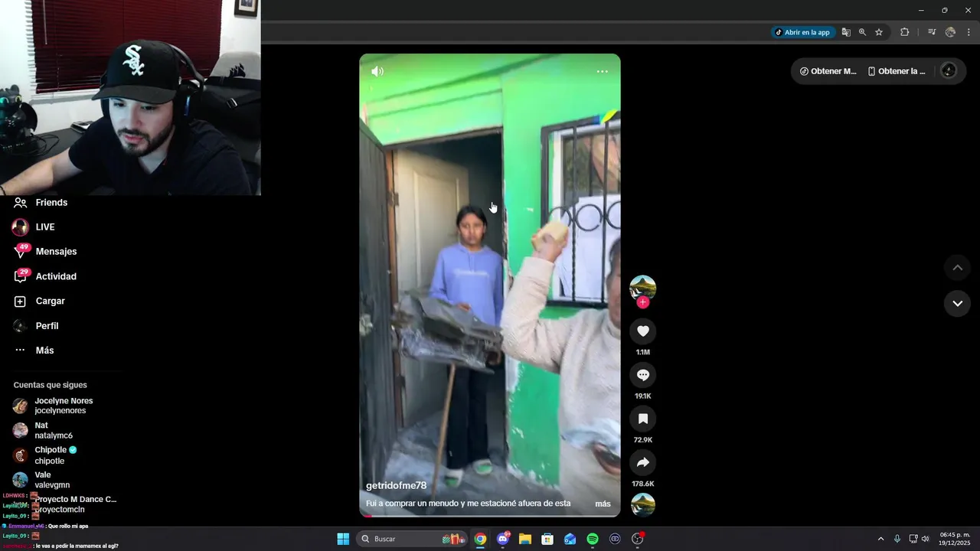The image size is (980, 551).
Task: Open the getridofme78 profile link
Action: (x=396, y=485)
